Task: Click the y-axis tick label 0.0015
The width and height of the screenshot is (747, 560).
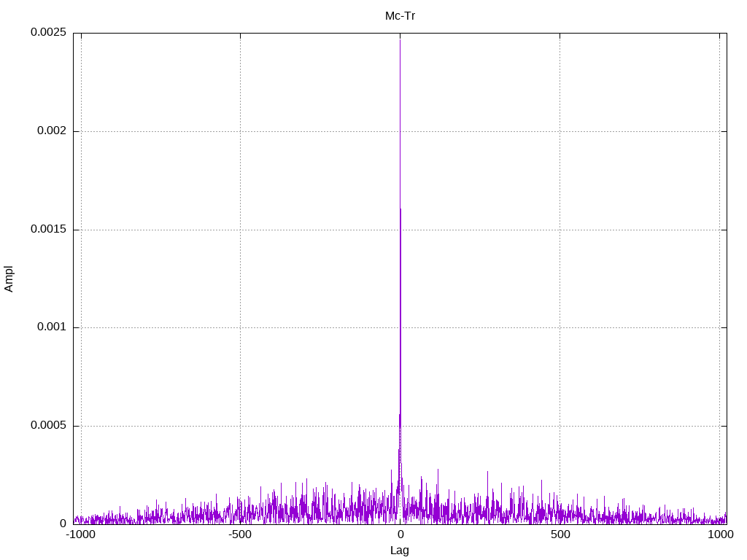Action: point(49,229)
